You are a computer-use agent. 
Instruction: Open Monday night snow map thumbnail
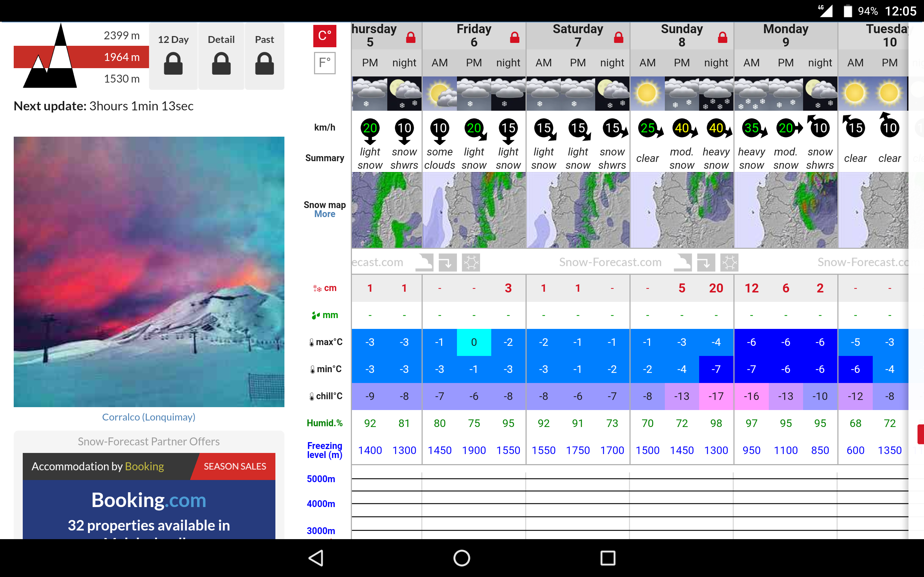(820, 210)
